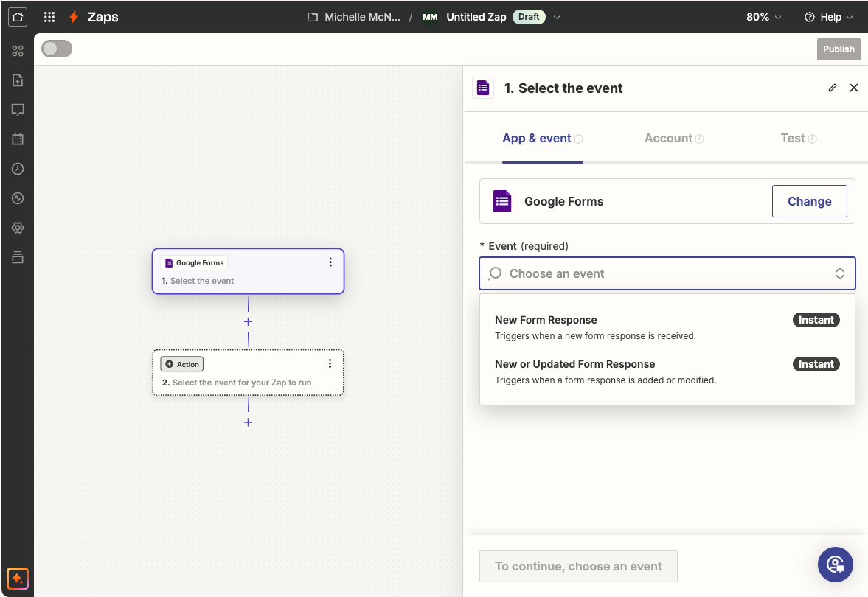Click Change to switch the app
The image size is (868, 597).
click(x=809, y=201)
